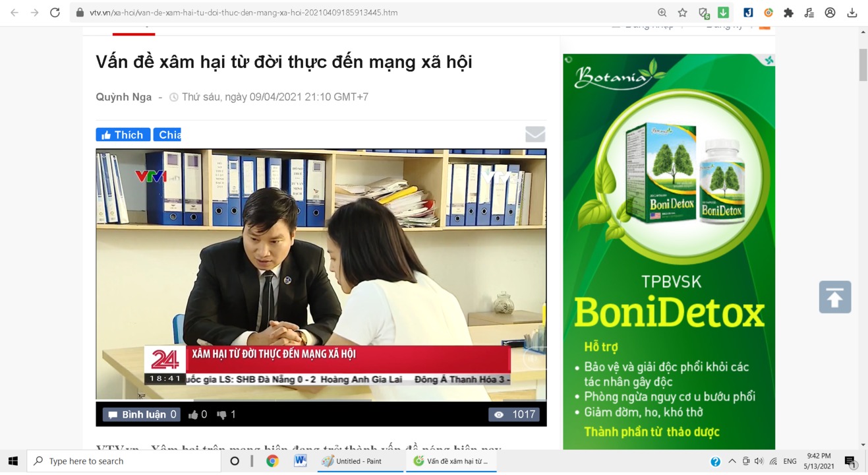This screenshot has height=475, width=868.
Task: Click the page scrollbar up arrow
Action: (863, 32)
